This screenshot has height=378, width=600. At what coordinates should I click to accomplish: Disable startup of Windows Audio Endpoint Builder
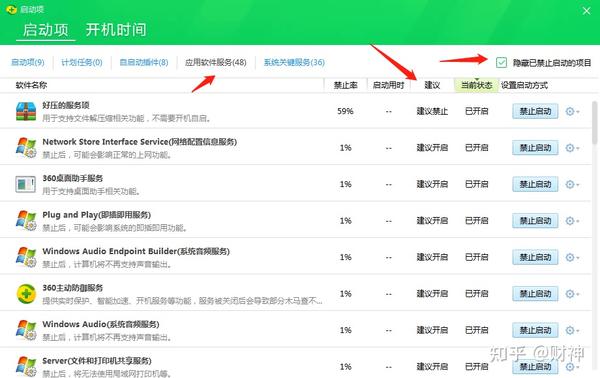(535, 257)
